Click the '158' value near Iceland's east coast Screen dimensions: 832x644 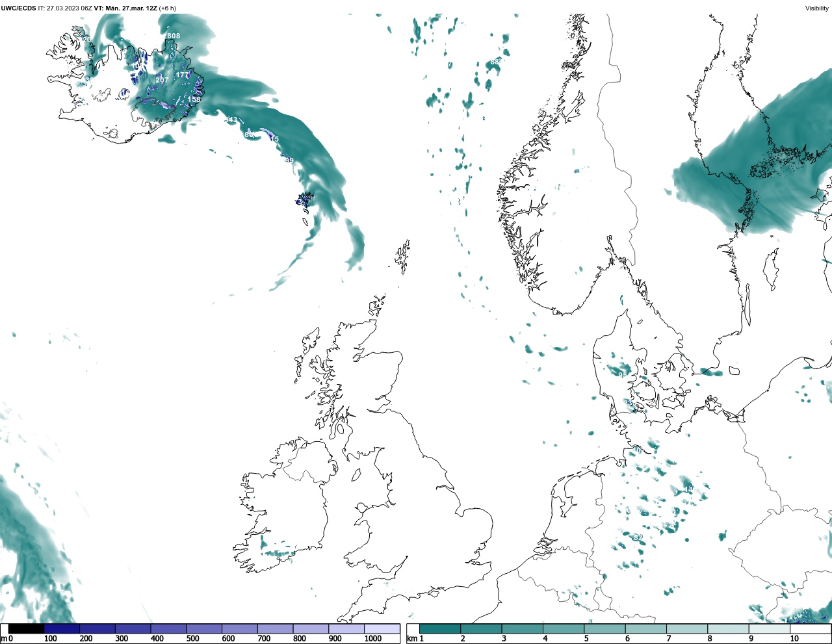pyautogui.click(x=194, y=99)
